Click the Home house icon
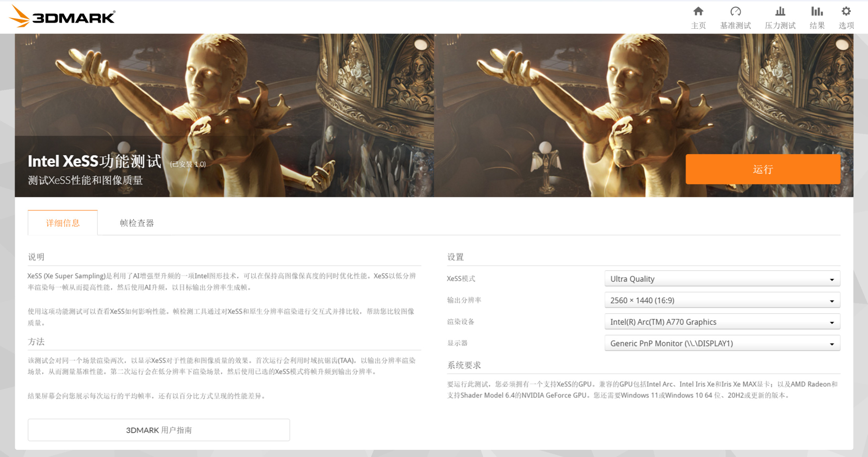 (x=698, y=11)
